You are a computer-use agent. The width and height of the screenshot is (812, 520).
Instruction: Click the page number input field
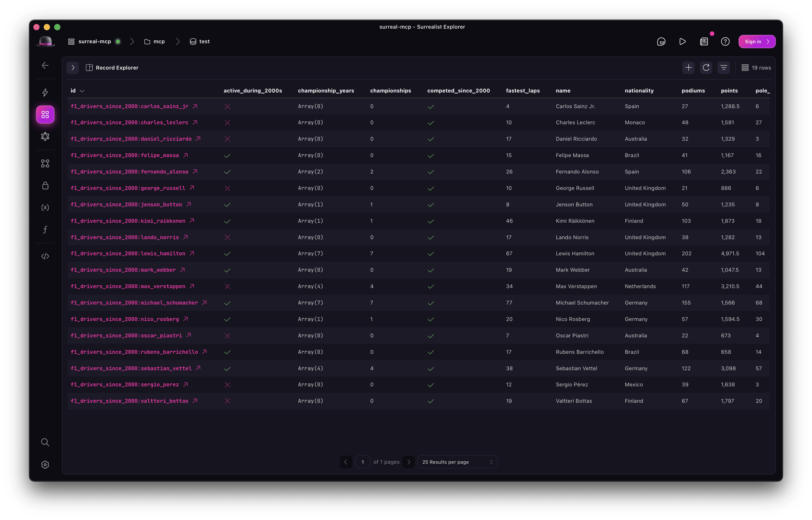click(x=363, y=462)
